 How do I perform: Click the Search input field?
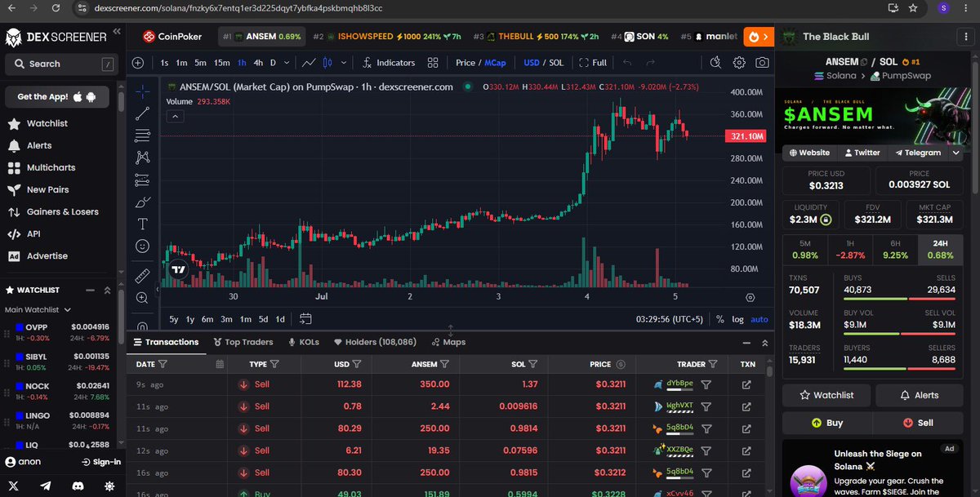61,64
